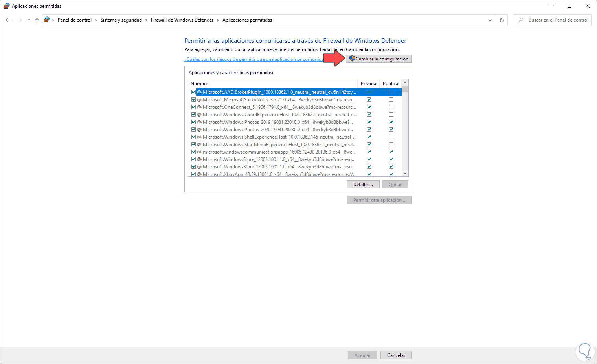The height and width of the screenshot is (364, 597).
Task: Disable Pública for Photos_2020
Action: click(x=391, y=130)
